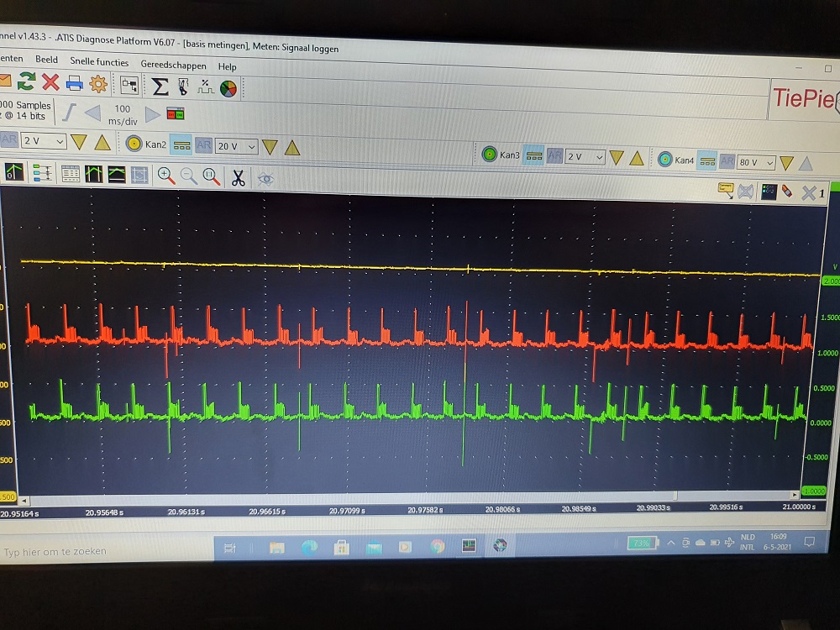Open Task View on the taskbar
Screen dimensions: 840x630
tap(230, 548)
